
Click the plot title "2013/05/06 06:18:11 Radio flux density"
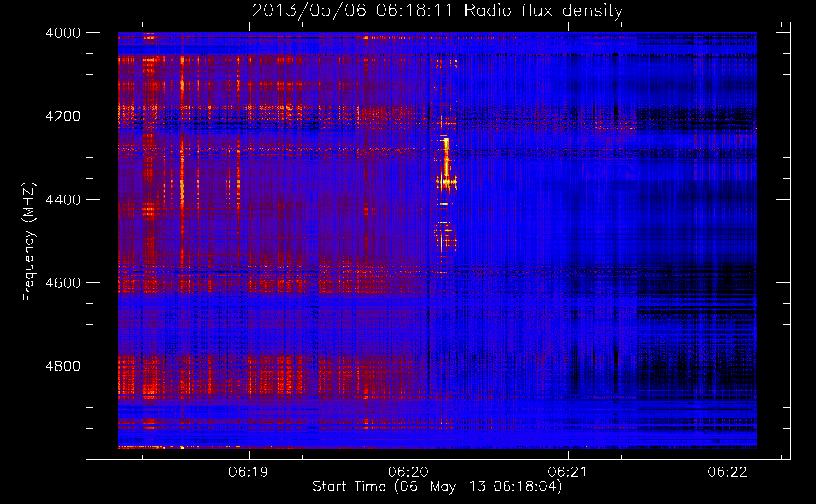pyautogui.click(x=437, y=10)
